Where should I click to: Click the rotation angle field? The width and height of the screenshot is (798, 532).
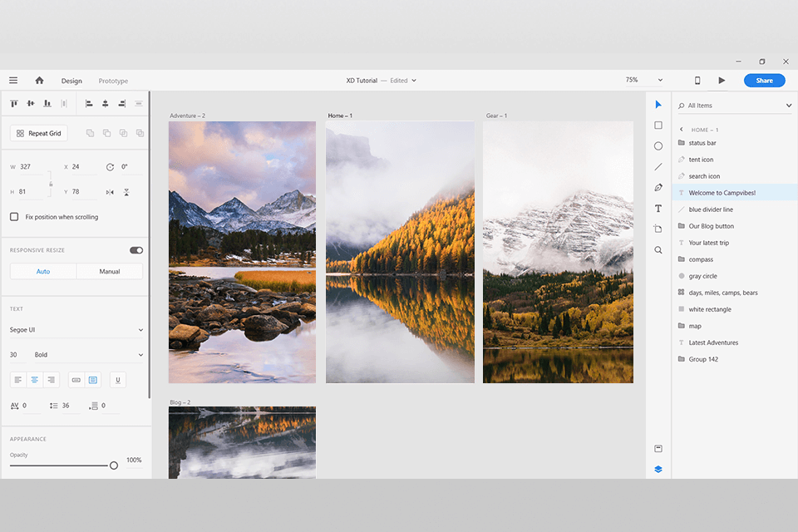coord(131,167)
